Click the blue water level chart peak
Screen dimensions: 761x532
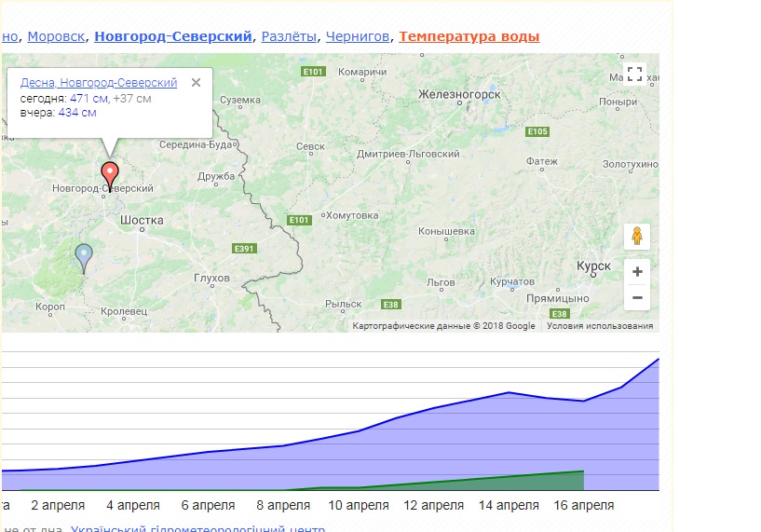[658, 360]
